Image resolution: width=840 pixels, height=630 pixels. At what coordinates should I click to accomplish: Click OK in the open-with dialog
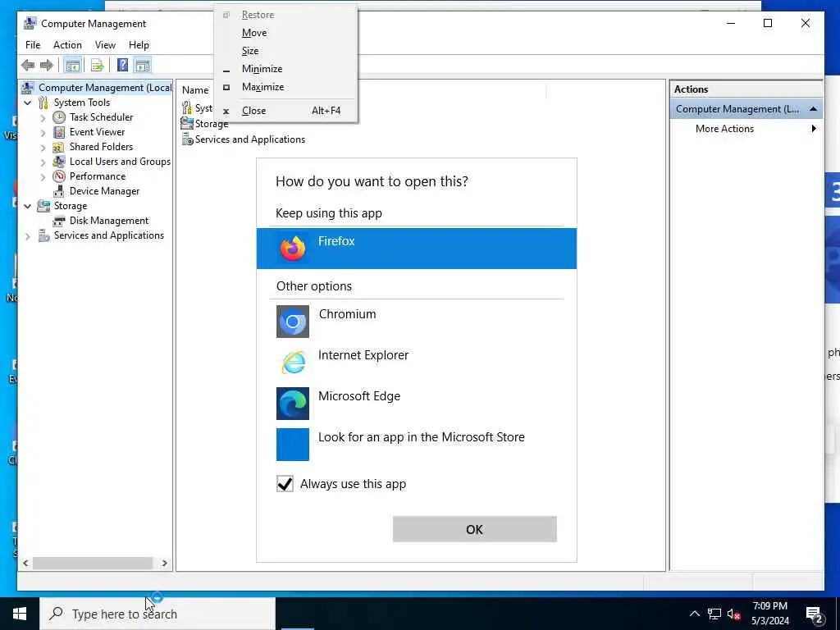point(475,529)
